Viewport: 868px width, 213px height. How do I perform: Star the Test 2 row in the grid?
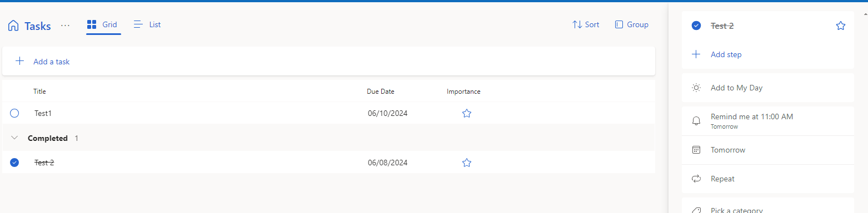[467, 163]
